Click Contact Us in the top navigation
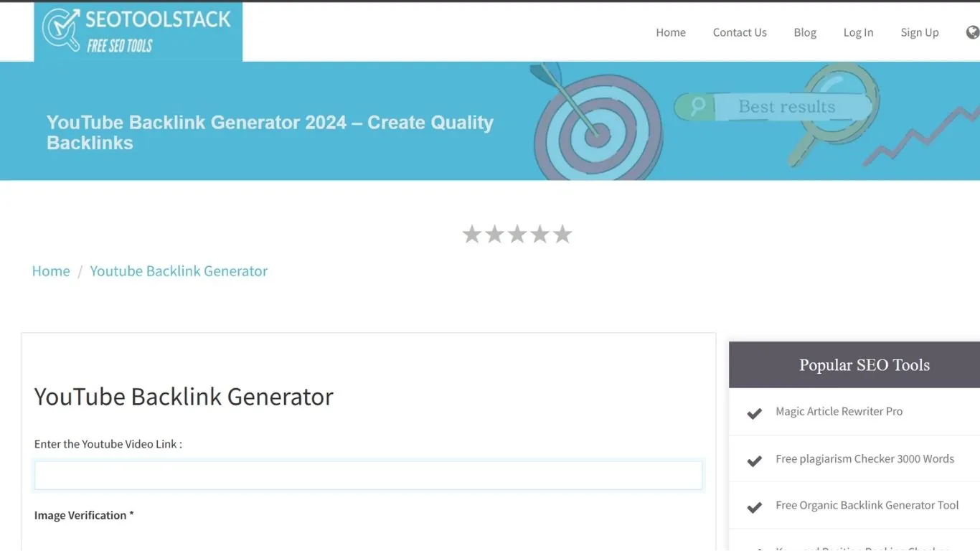Image resolution: width=980 pixels, height=551 pixels. point(740,32)
